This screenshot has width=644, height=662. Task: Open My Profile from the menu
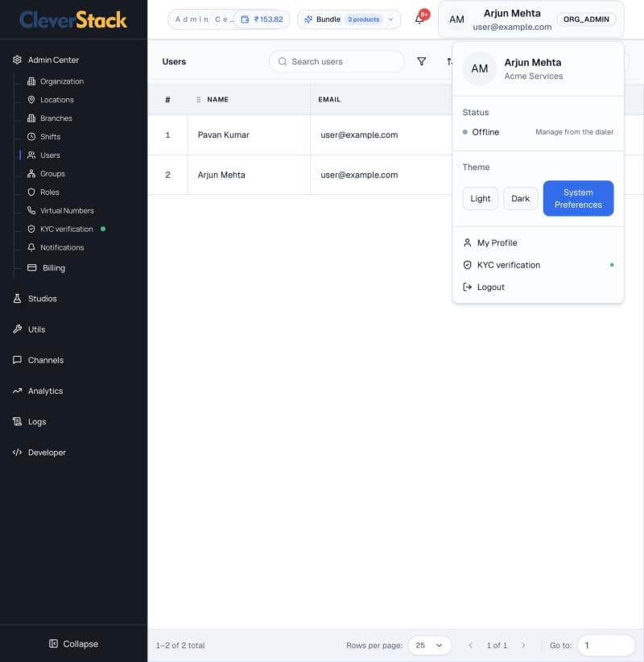pos(538,242)
